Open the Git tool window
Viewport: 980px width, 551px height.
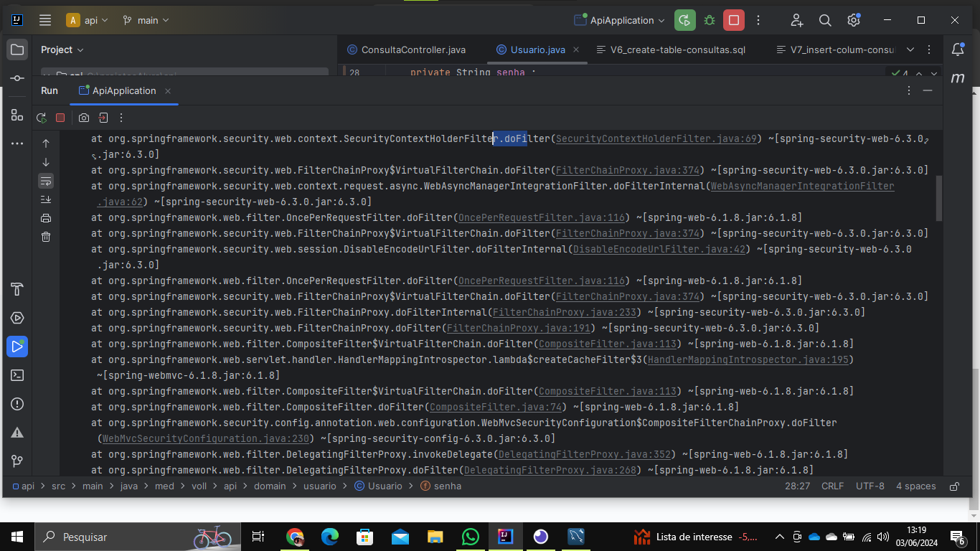(x=17, y=461)
